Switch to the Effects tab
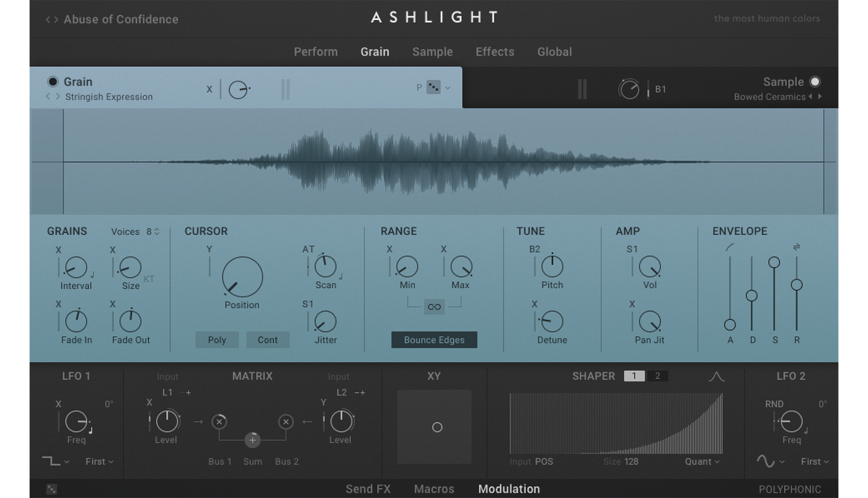Viewport: 868px width, 498px height. 495,52
